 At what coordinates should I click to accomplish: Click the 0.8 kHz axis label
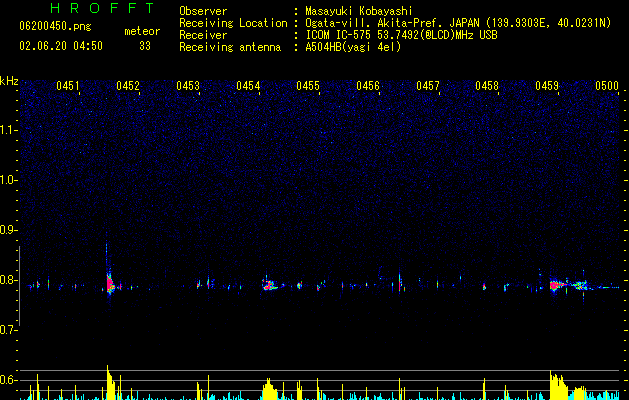(9, 280)
